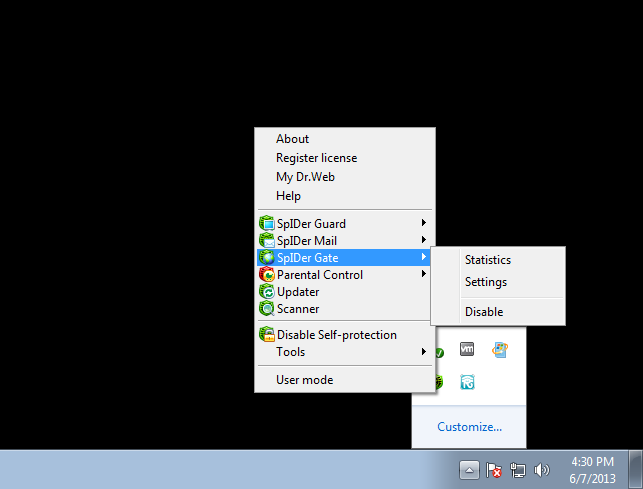This screenshot has height=489, width=643.
Task: Select Scanner entry text
Action: [298, 309]
